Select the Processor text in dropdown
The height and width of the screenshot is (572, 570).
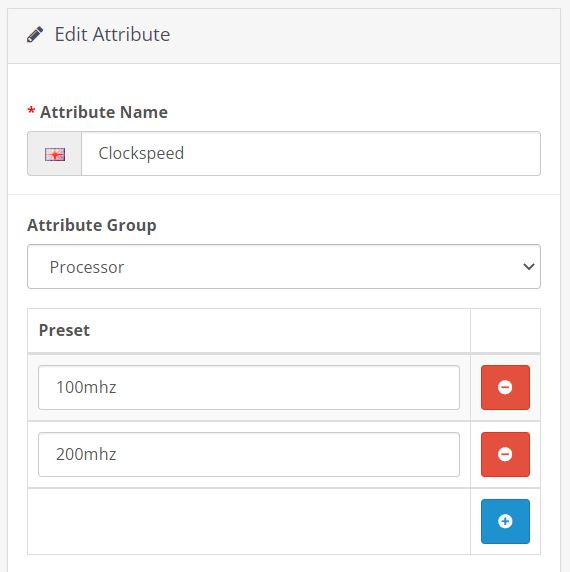coord(87,267)
